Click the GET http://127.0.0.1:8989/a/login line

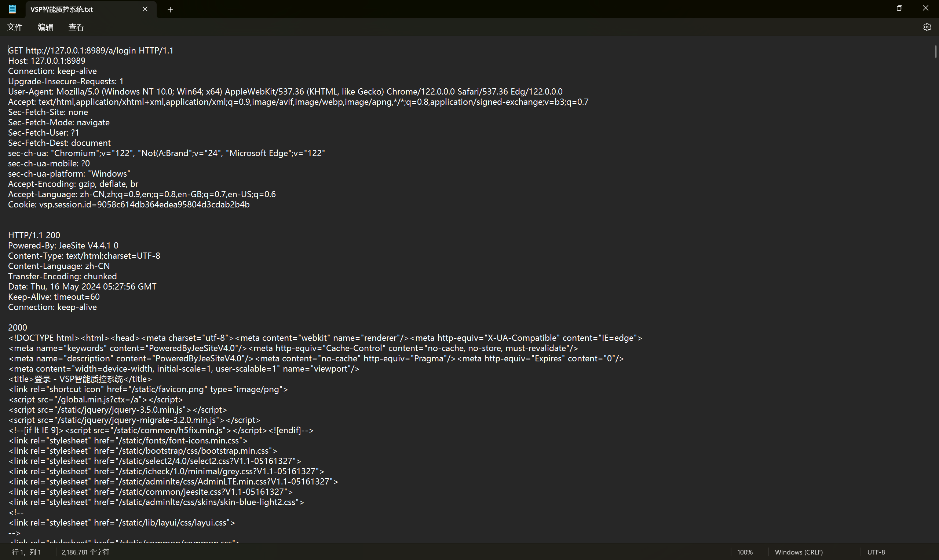pyautogui.click(x=91, y=51)
